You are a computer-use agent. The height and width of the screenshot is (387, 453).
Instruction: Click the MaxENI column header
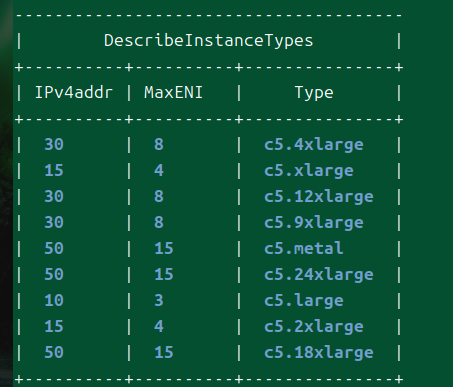173,92
